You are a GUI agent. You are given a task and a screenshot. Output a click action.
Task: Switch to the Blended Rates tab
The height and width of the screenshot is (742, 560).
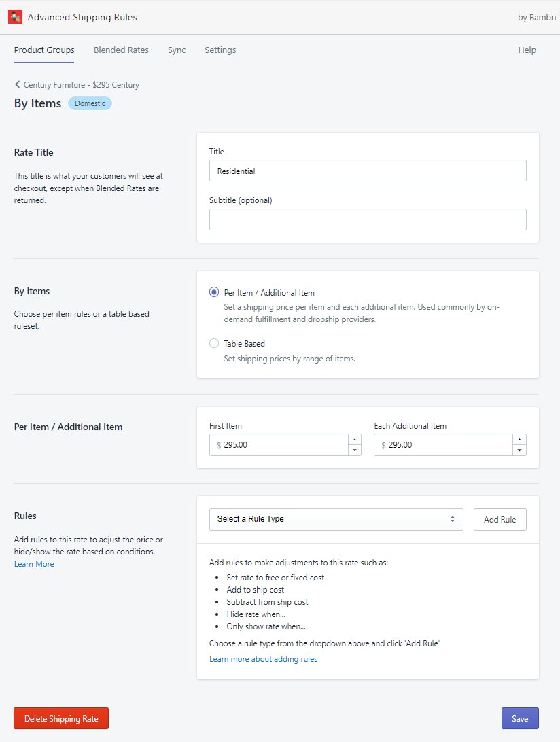click(121, 50)
